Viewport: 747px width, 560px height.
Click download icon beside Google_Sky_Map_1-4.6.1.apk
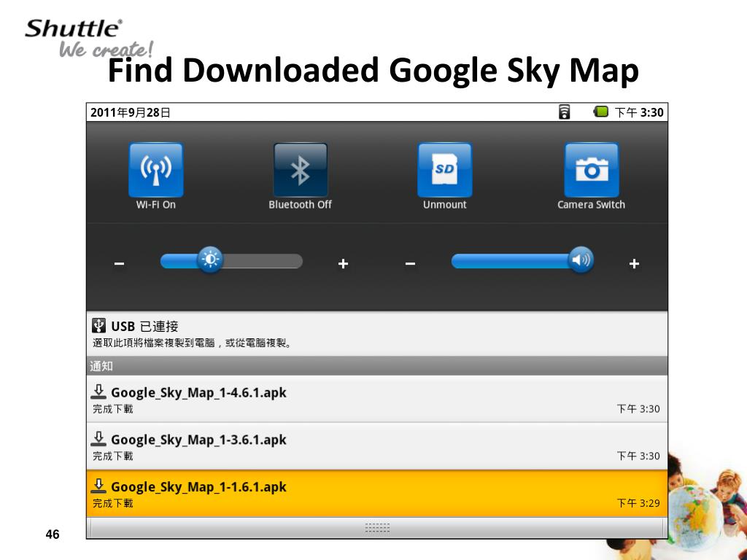click(98, 392)
